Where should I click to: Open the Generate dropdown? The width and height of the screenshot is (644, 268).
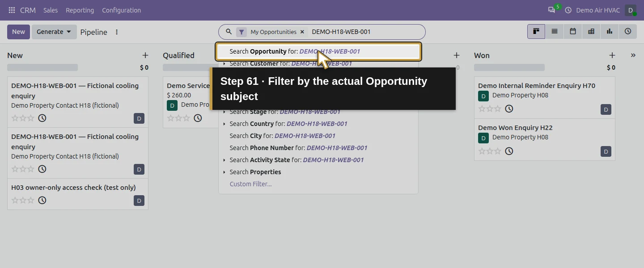(x=54, y=32)
